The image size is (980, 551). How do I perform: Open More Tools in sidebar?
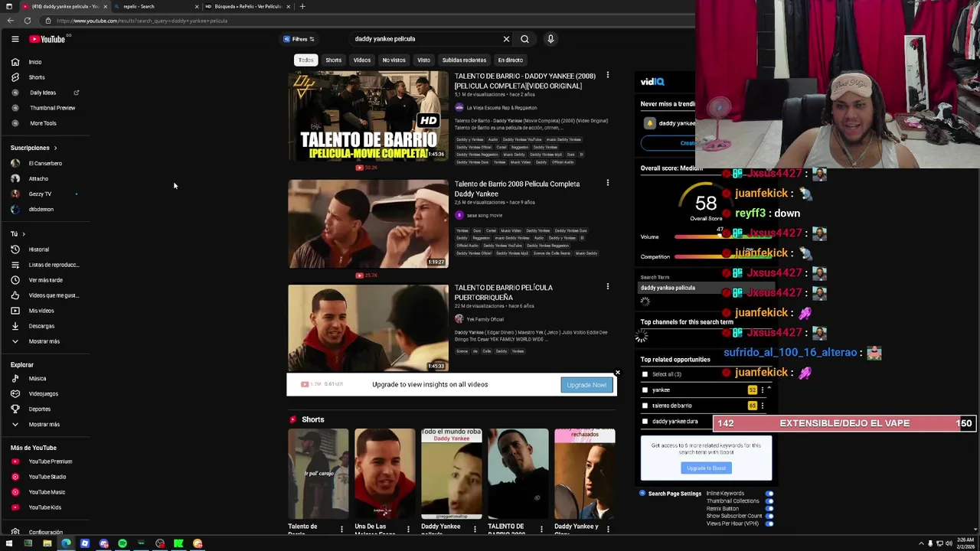46,123
